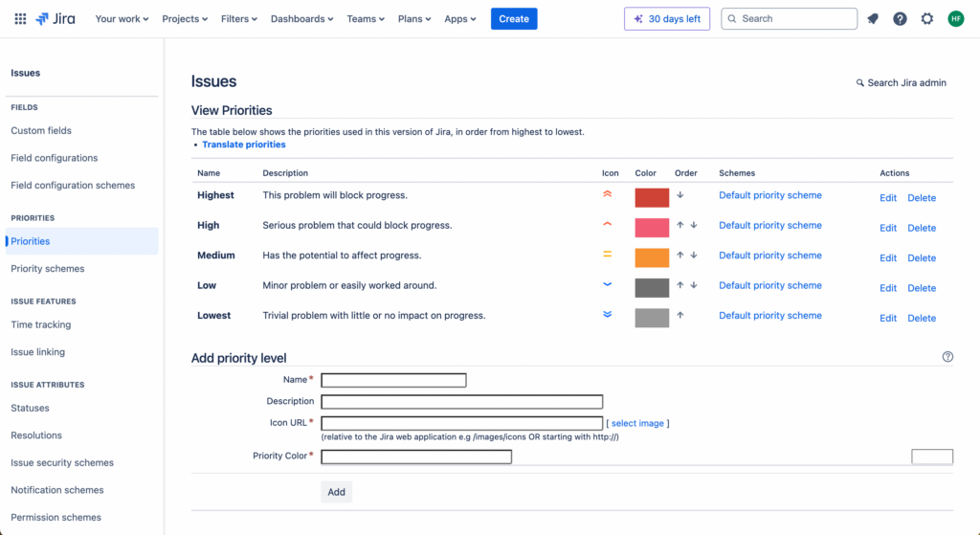Click the Low priority down-chevron icon

pyautogui.click(x=607, y=284)
